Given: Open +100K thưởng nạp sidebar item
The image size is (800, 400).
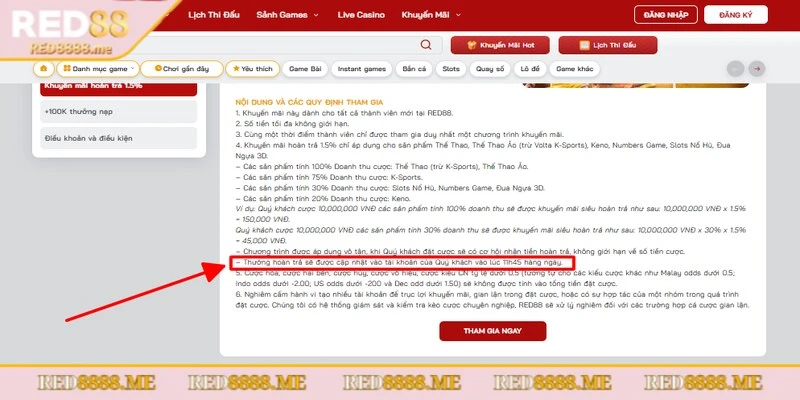Looking at the screenshot, I should tap(118, 111).
